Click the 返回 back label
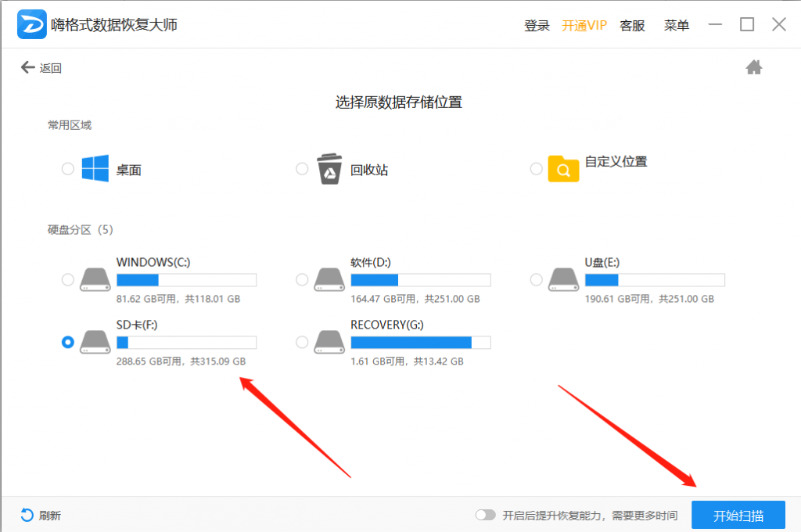 coord(51,68)
